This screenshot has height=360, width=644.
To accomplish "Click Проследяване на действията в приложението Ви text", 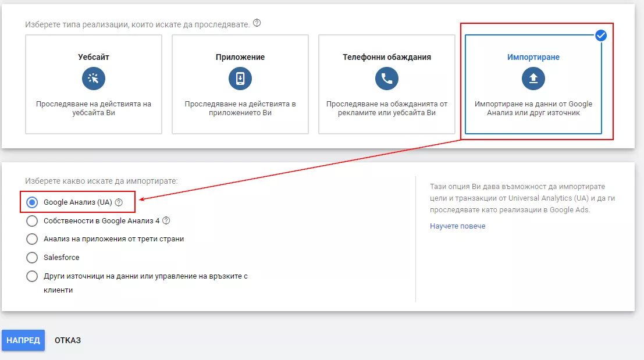I will tap(240, 108).
